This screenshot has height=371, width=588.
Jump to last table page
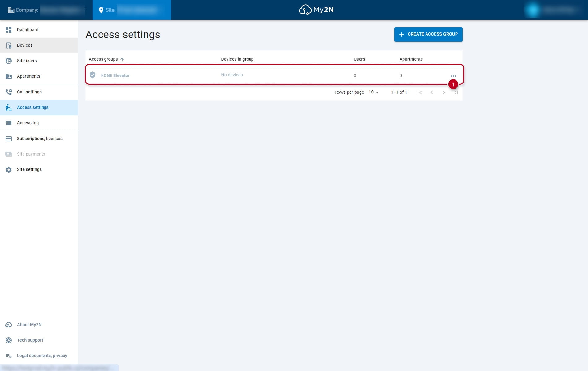point(456,92)
